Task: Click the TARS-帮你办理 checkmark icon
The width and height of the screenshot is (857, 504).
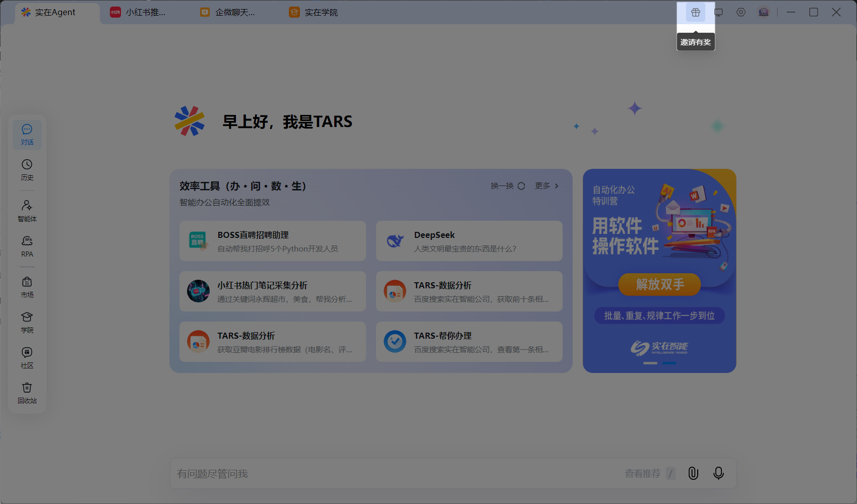Action: pyautogui.click(x=395, y=342)
